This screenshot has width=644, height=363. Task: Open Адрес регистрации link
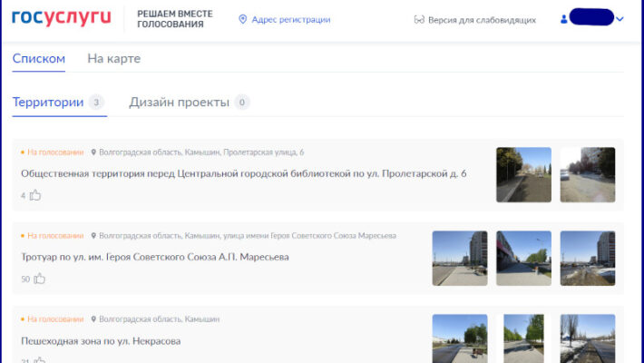(290, 19)
